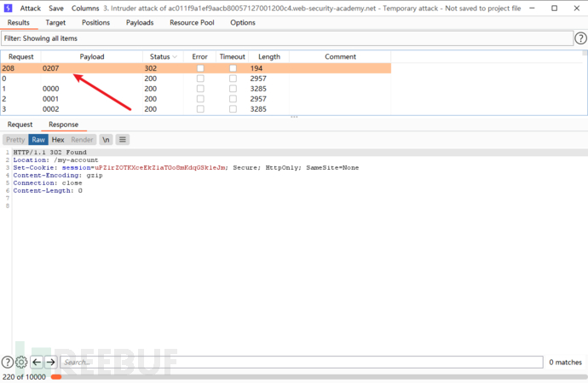Switch to the Target tab
This screenshot has width=588, height=383.
click(55, 22)
